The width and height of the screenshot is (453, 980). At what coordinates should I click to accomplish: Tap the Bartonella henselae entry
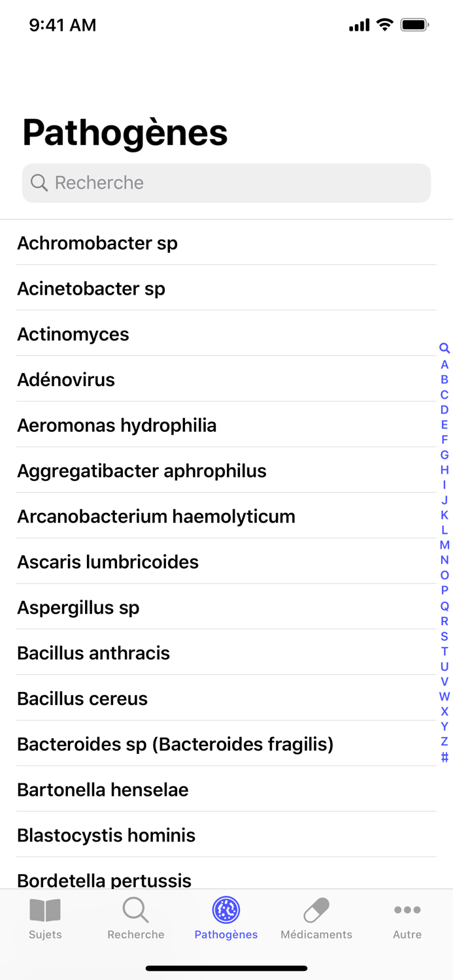(102, 789)
